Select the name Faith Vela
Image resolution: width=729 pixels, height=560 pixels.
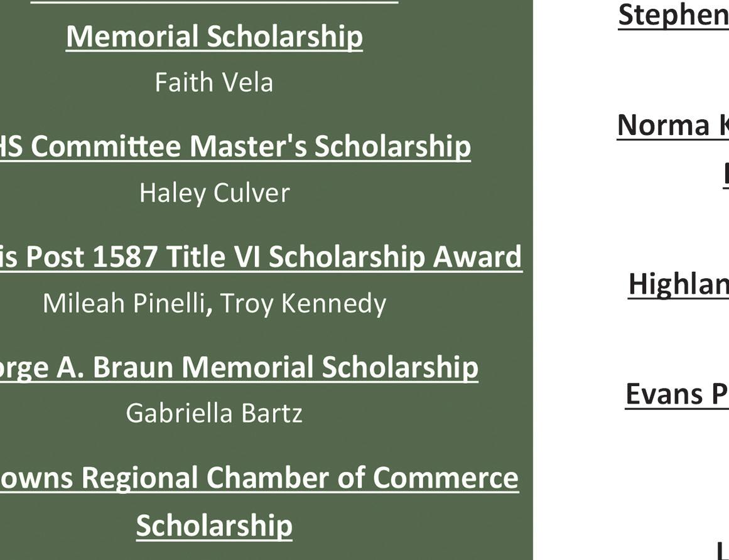point(214,83)
